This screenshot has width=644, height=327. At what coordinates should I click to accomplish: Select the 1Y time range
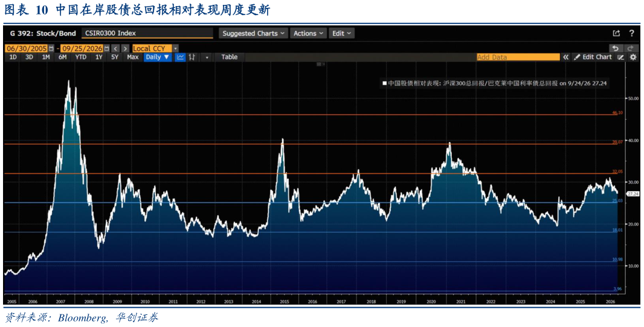tap(98, 57)
